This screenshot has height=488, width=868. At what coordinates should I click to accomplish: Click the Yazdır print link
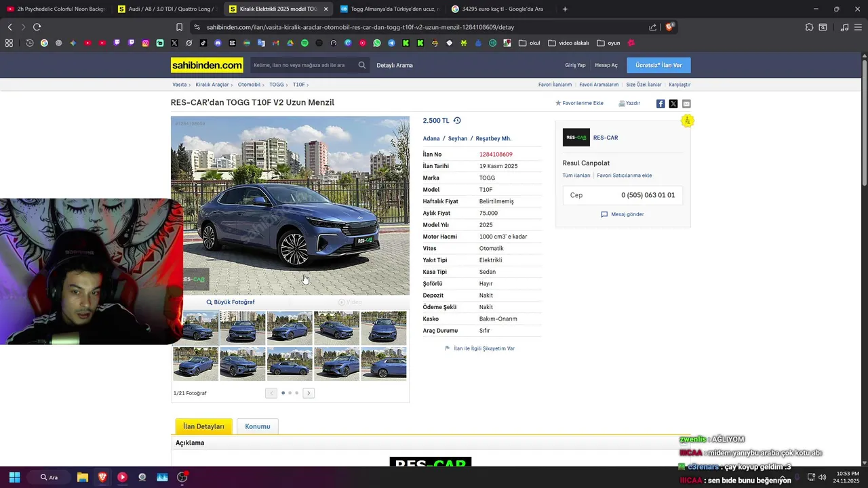(629, 103)
